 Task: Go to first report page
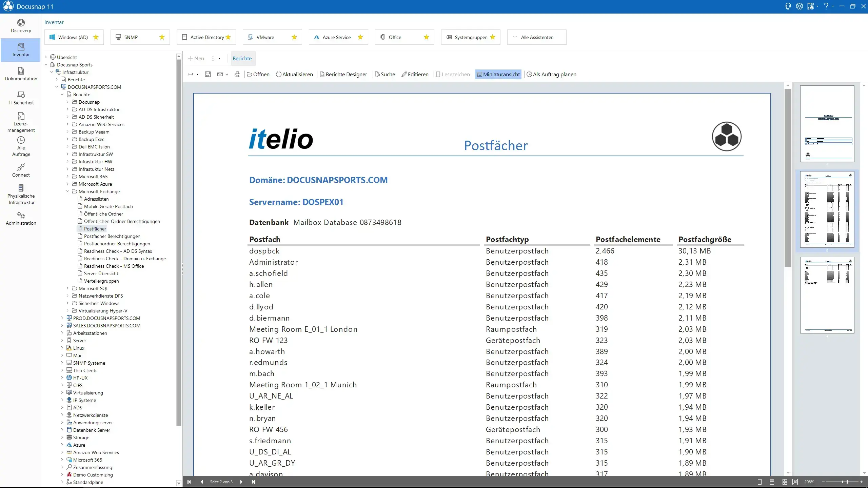pos(189,482)
